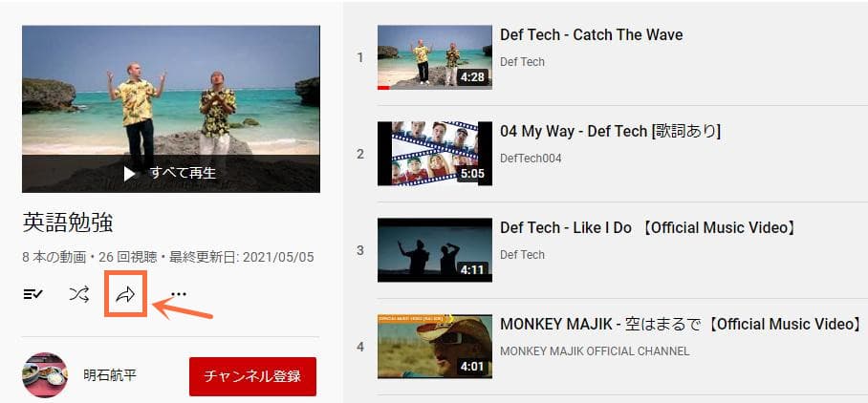Open the MONKEY MAJIK - 空はまるで title
Viewport: 868px width, 403px height.
[682, 324]
